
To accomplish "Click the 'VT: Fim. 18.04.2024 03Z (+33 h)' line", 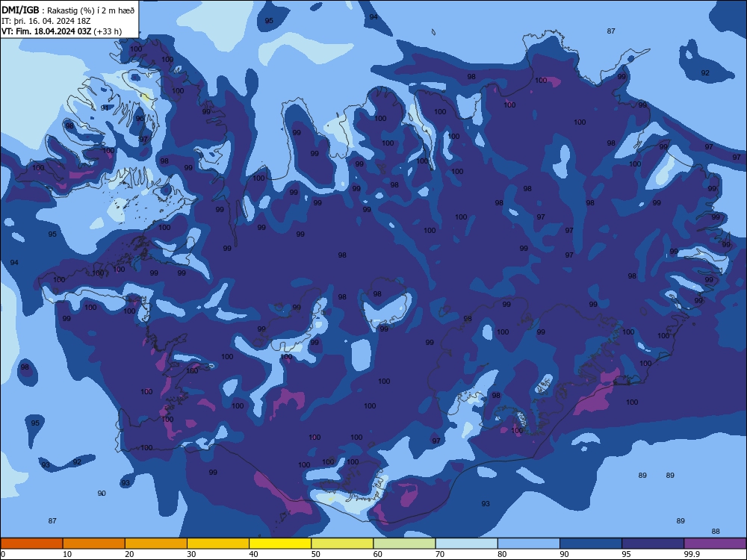I will click(61, 31).
